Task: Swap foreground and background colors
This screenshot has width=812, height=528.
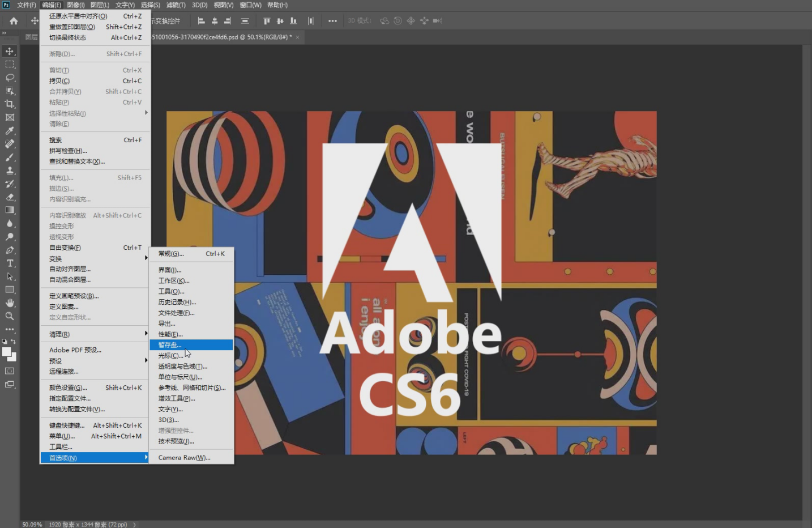Action: tap(14, 342)
